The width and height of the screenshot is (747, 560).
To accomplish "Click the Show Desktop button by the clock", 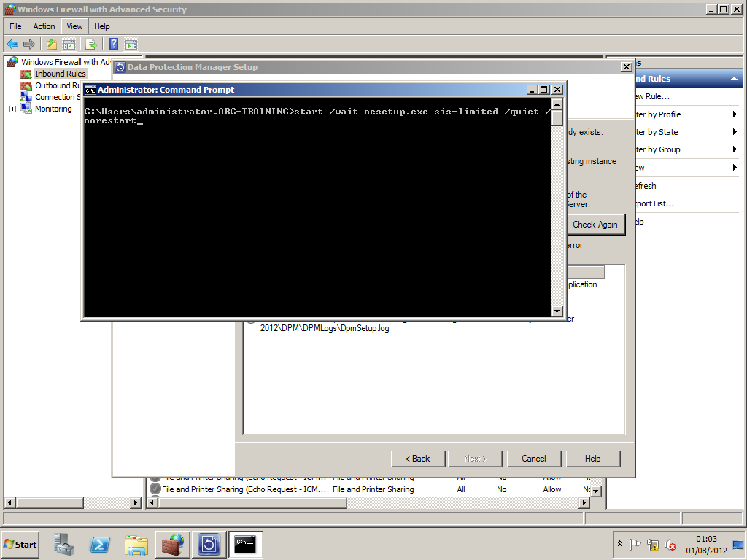I will [739, 544].
